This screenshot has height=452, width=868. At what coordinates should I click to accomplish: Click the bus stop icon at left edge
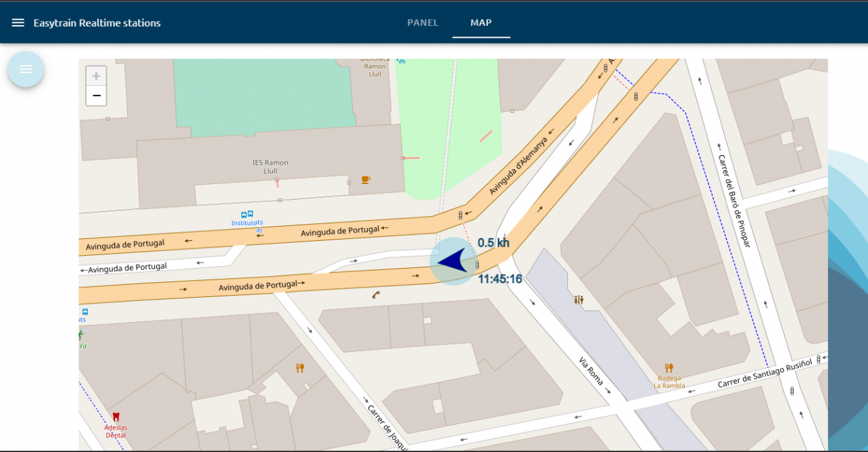click(85, 312)
